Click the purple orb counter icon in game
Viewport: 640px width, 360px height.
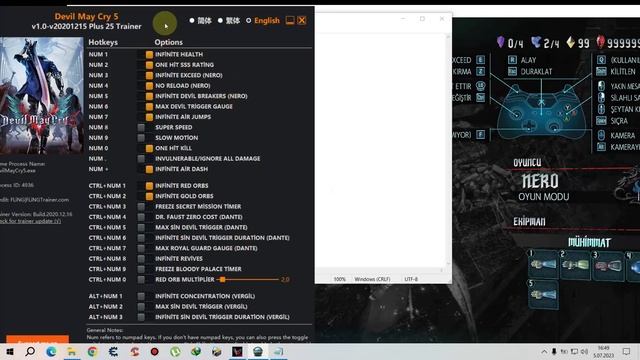[x=500, y=42]
